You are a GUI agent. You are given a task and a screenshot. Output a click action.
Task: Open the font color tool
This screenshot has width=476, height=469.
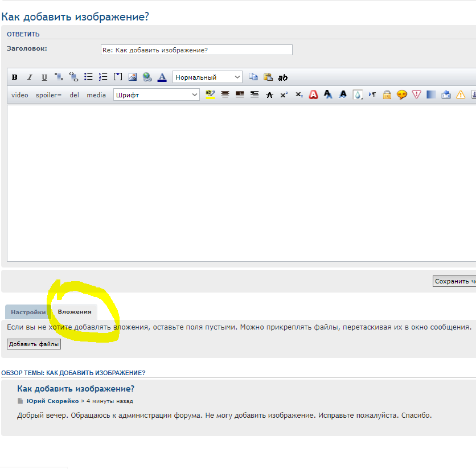pyautogui.click(x=162, y=77)
